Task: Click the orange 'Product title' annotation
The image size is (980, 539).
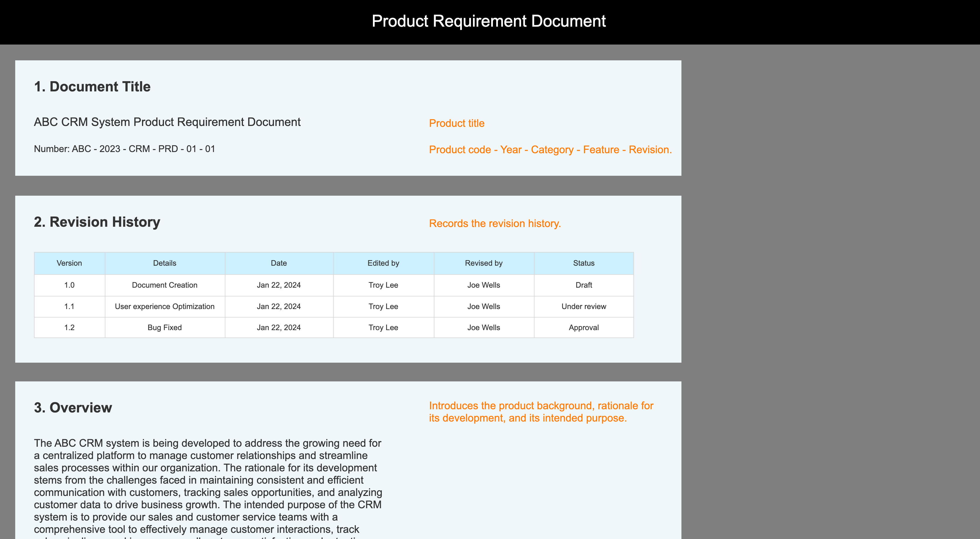Action: (x=457, y=123)
